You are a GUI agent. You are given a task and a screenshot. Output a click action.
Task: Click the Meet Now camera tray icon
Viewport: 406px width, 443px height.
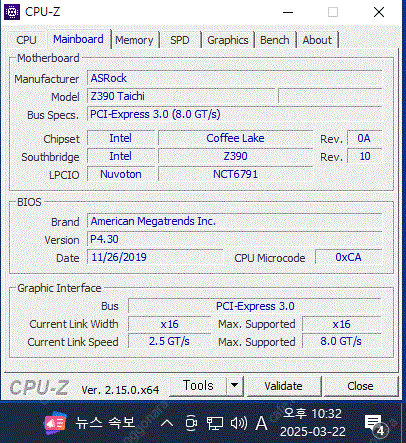point(191,423)
